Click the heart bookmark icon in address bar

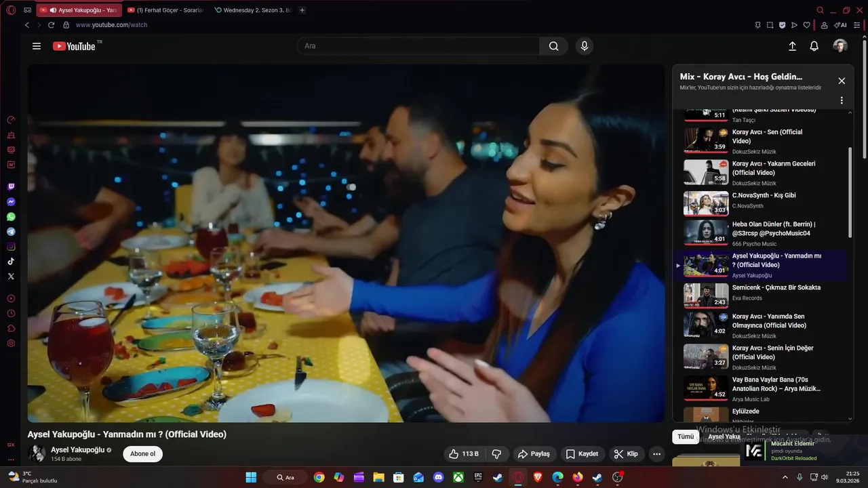(x=806, y=25)
